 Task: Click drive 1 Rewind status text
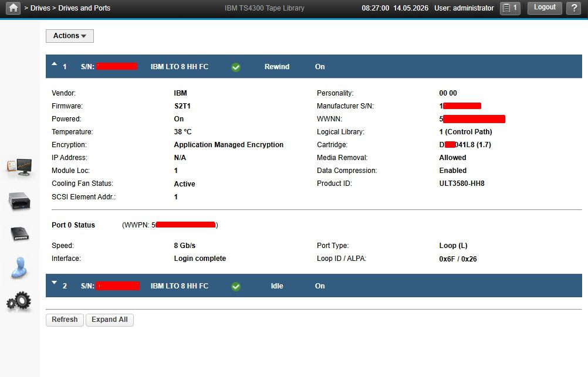point(277,67)
